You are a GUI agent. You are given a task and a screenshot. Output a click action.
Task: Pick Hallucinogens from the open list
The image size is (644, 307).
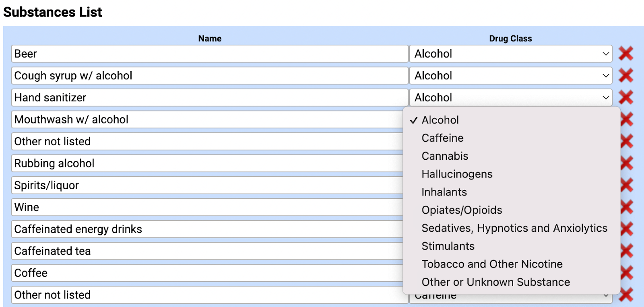(457, 174)
